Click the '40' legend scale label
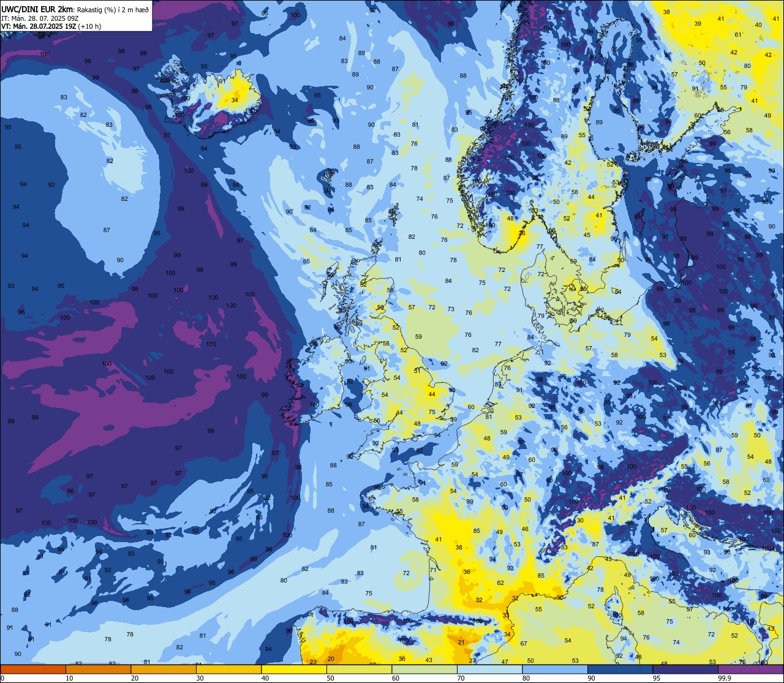 pyautogui.click(x=265, y=678)
